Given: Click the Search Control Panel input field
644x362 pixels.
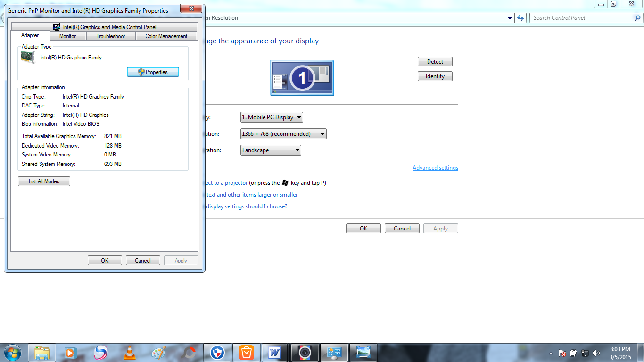Looking at the screenshot, I should coord(581,18).
